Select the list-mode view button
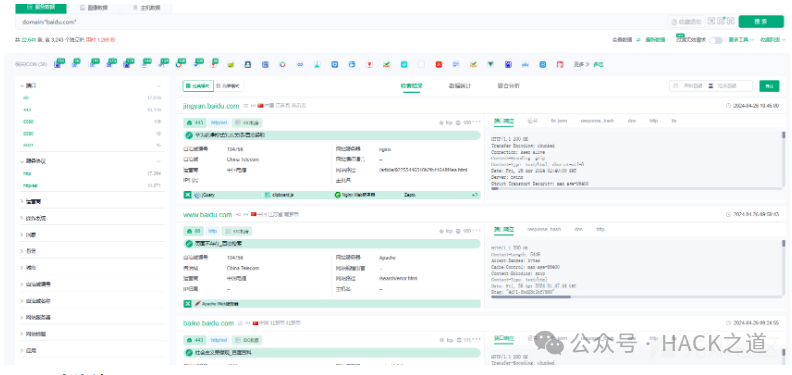Screen dimensions: 792x375 [229, 86]
